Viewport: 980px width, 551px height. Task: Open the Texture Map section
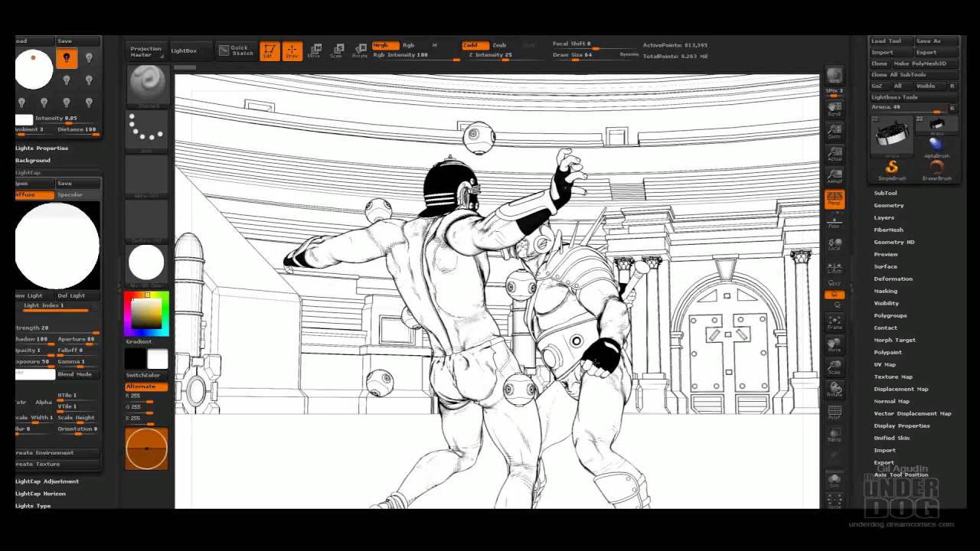coord(893,377)
